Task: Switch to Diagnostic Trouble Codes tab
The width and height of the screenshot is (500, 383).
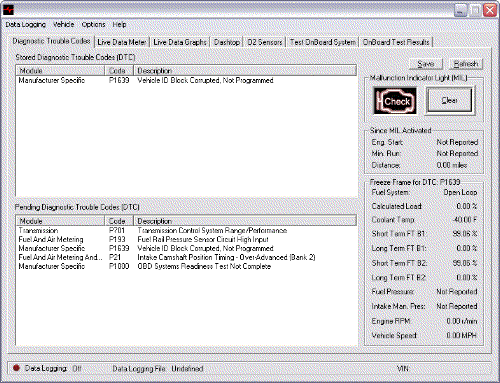Action: coord(52,41)
